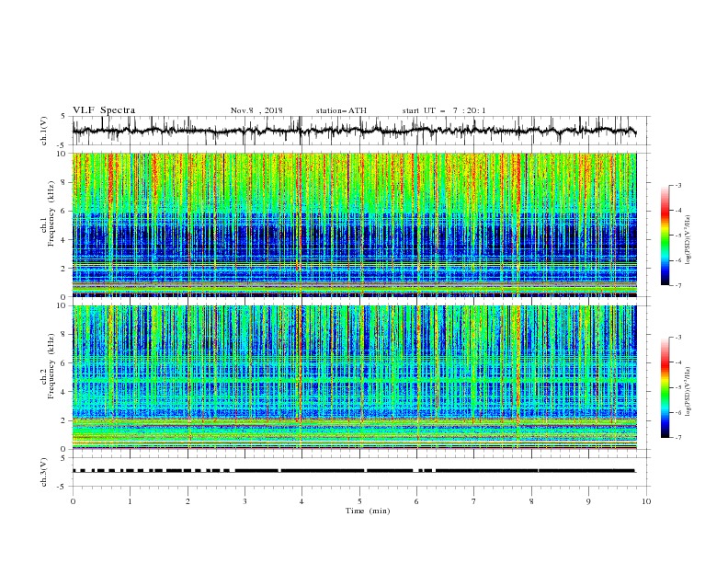Viewport: 728px width, 563px height.
Task: Click the "ch.1(V)" waveform axis label
Action: point(44,131)
